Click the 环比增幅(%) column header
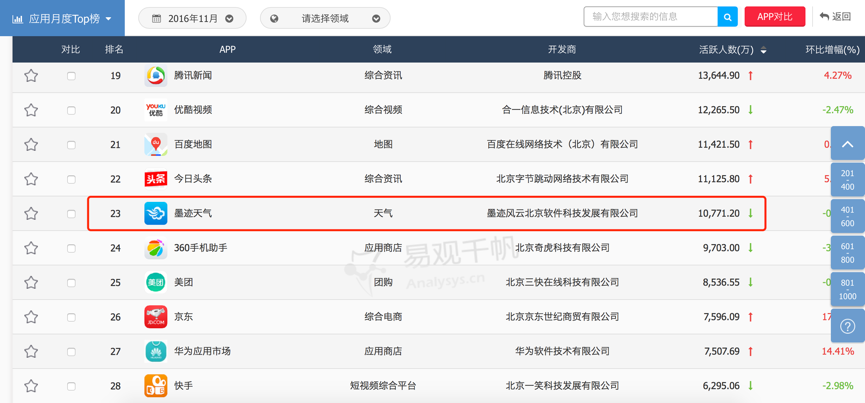865x403 pixels. (833, 50)
